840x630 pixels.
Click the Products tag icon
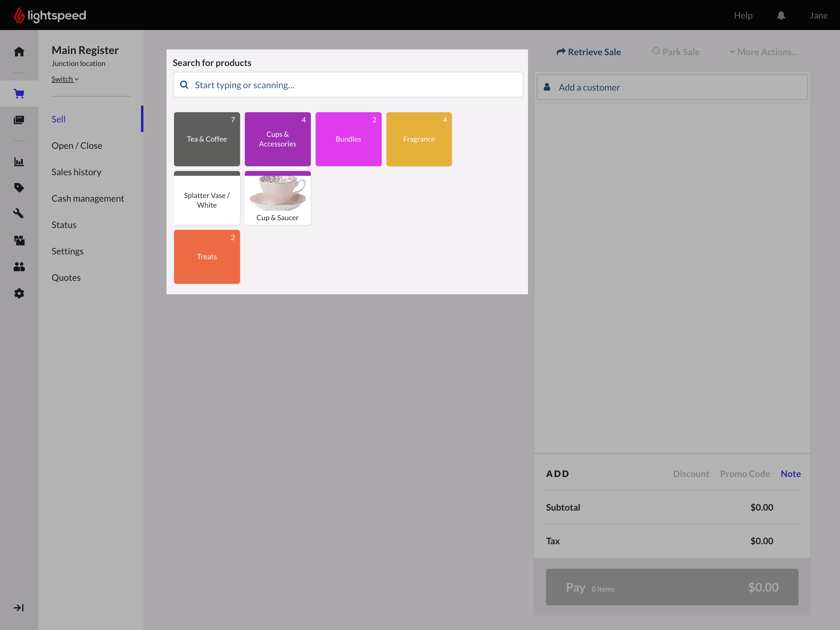(19, 187)
